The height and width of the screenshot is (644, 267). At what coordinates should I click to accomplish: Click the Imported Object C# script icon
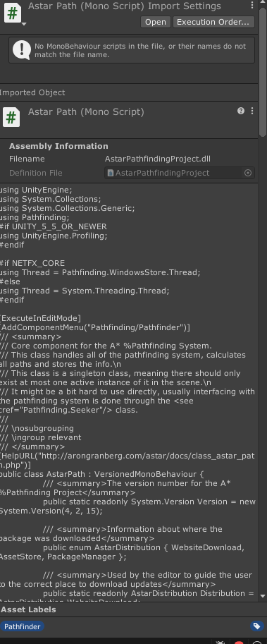pos(11,118)
